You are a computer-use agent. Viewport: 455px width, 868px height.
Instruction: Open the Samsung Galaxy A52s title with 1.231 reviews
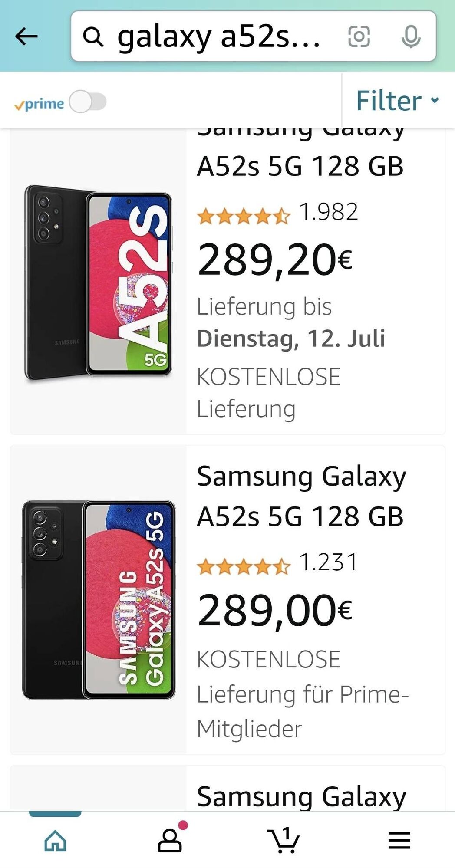301,496
